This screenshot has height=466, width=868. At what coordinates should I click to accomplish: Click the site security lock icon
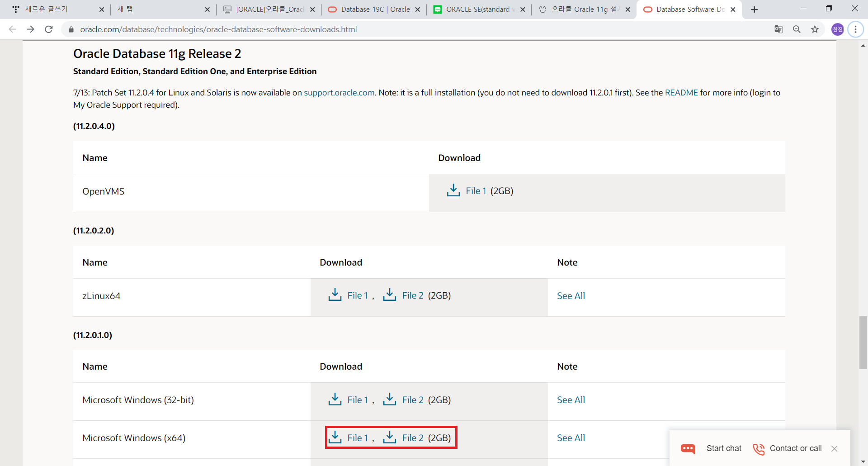coord(71,29)
